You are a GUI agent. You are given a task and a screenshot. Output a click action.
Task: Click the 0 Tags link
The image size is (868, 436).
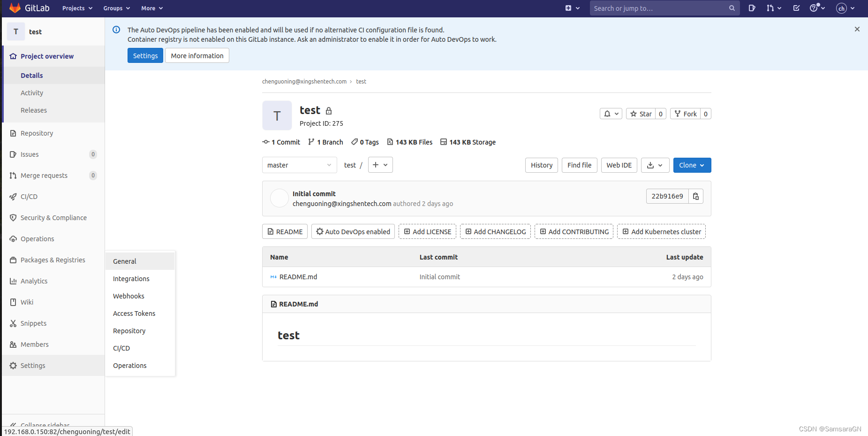pyautogui.click(x=365, y=142)
